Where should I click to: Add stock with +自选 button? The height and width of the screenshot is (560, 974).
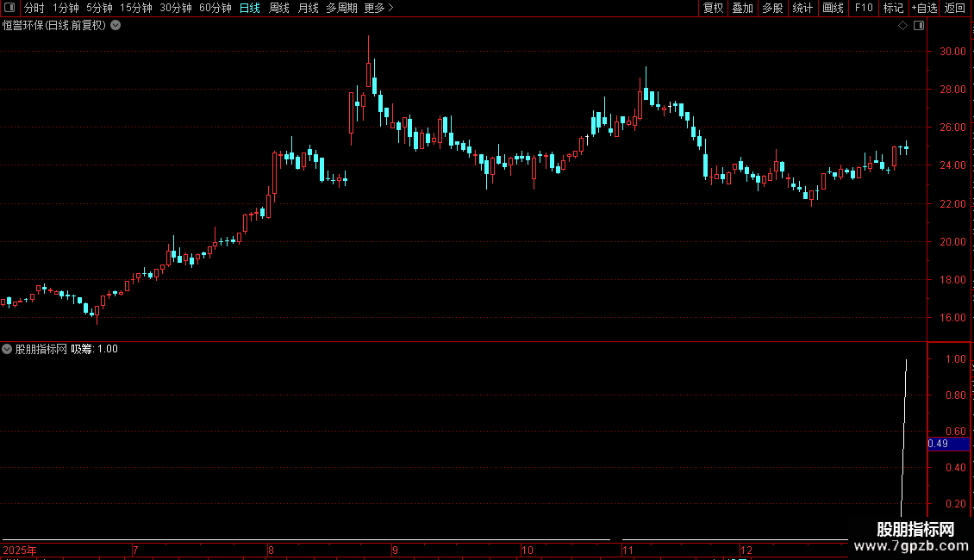click(x=924, y=8)
